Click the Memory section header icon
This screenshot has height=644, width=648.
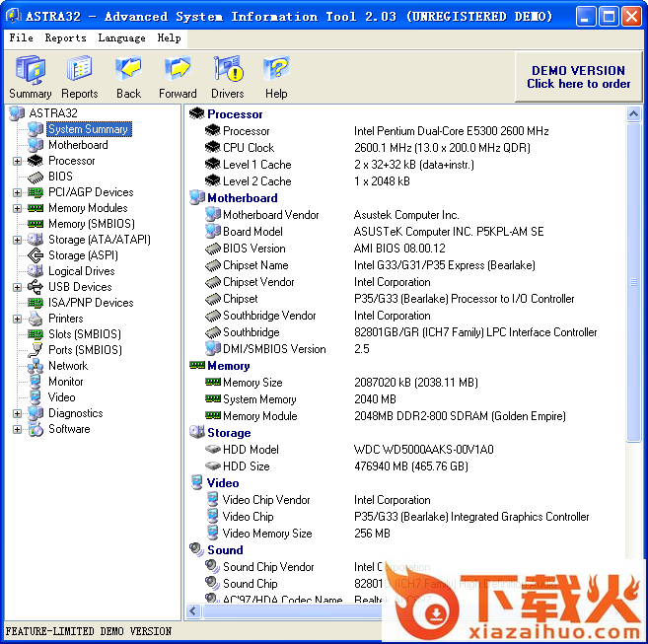(197, 365)
